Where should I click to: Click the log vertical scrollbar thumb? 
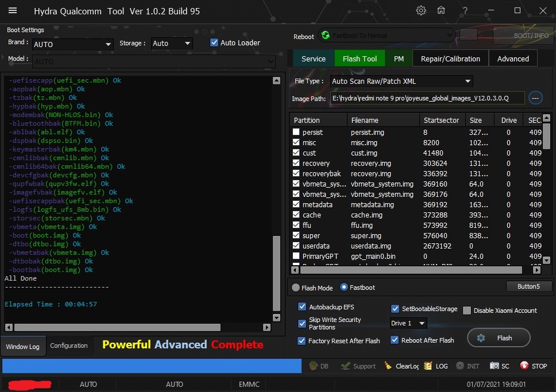277,273
